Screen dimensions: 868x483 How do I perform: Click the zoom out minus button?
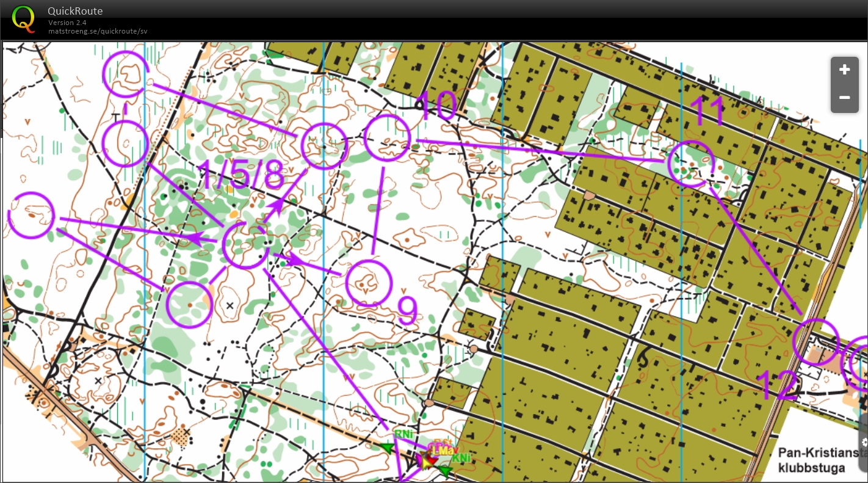click(844, 98)
